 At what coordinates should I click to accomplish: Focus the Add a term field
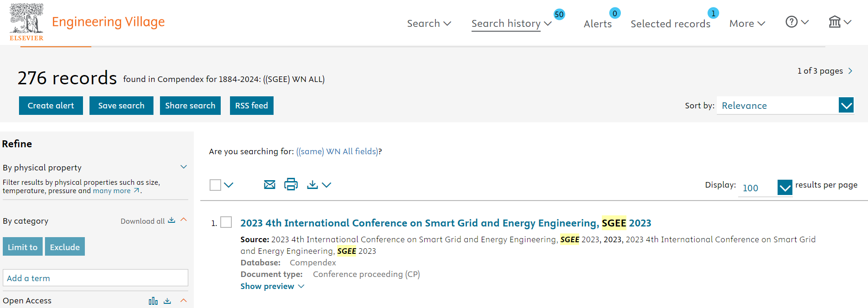tap(96, 278)
